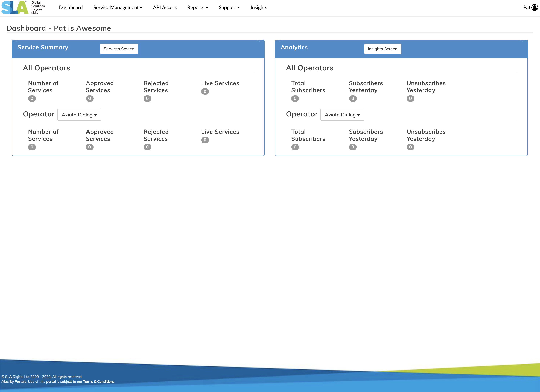Image resolution: width=540 pixels, height=392 pixels.
Task: Click the Pat user profile icon
Action: [x=535, y=7]
